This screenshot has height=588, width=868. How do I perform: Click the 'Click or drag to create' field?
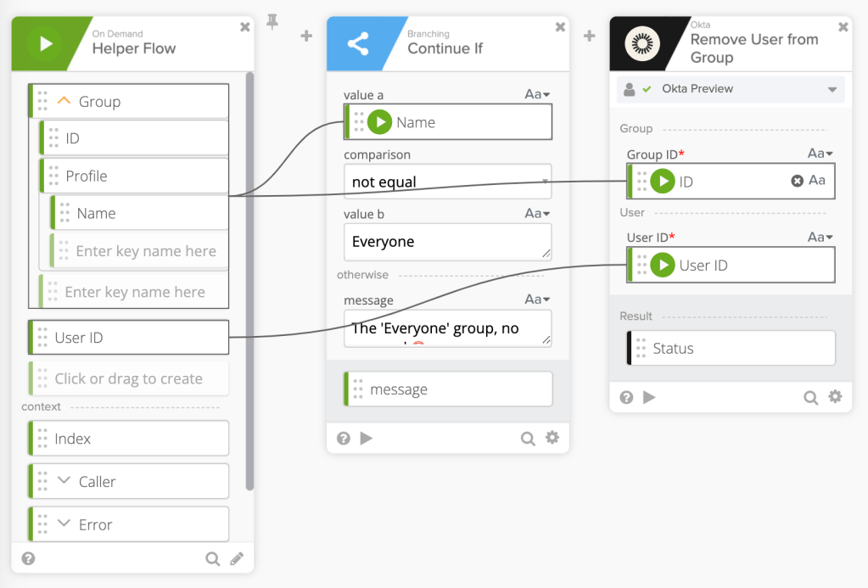tap(129, 378)
